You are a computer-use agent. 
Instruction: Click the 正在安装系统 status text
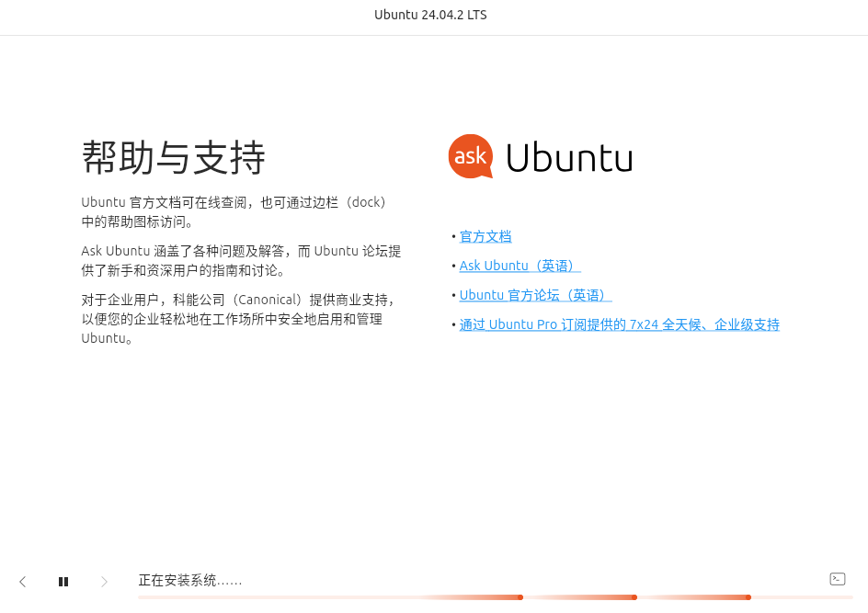click(x=189, y=580)
